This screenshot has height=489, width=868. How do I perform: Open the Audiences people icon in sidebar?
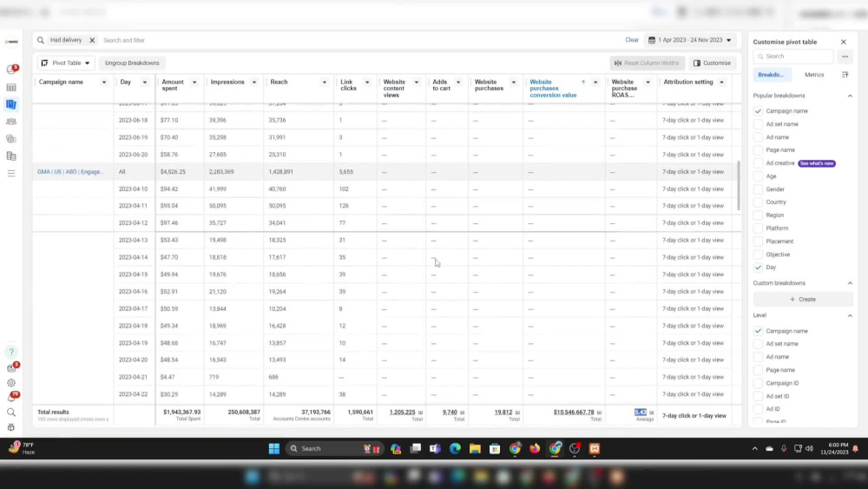tap(11, 122)
